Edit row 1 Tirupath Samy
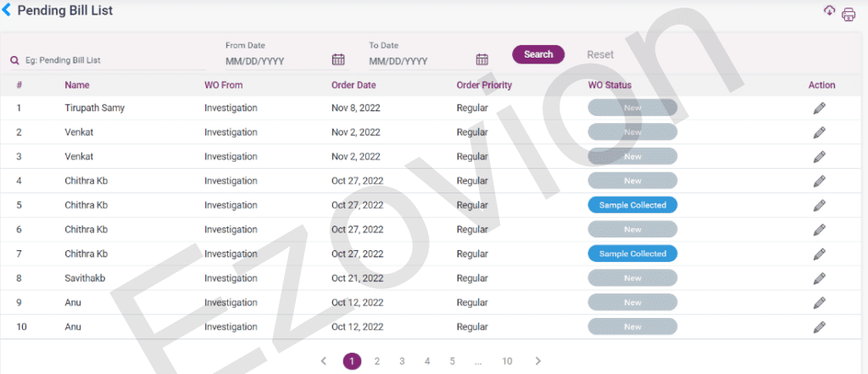The height and width of the screenshot is (374, 868). (820, 108)
